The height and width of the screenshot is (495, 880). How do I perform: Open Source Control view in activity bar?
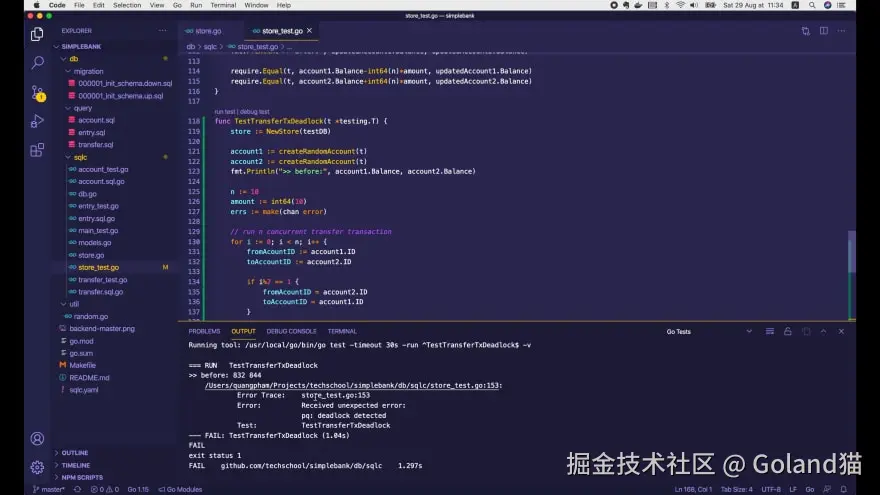(x=38, y=93)
